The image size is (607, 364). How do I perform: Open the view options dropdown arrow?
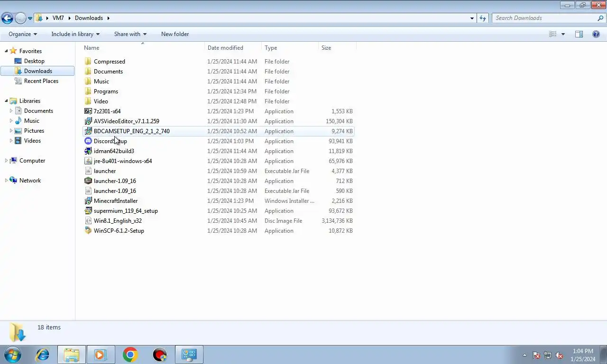563,34
